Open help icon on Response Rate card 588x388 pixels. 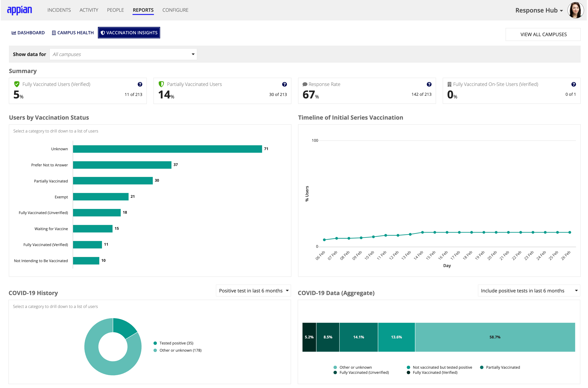coord(429,84)
